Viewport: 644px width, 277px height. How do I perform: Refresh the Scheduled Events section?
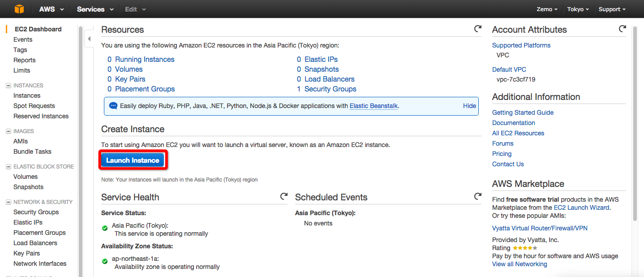[478, 196]
